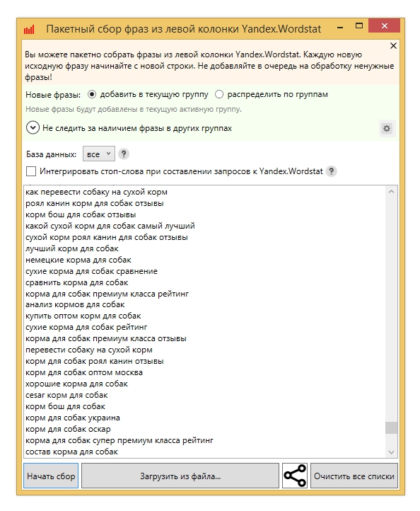Click help icon for stop-words integration
The height and width of the screenshot is (511, 420).
pyautogui.click(x=331, y=171)
